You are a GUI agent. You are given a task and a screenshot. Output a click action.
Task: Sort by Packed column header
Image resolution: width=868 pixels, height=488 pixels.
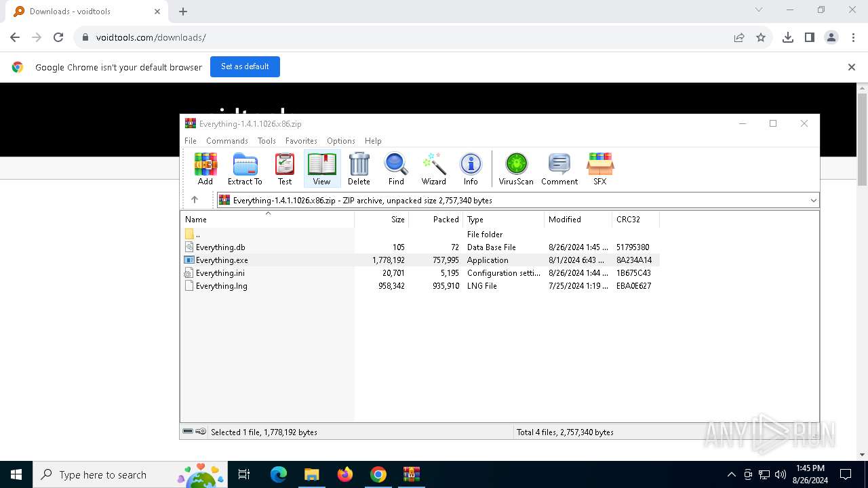[x=436, y=219]
